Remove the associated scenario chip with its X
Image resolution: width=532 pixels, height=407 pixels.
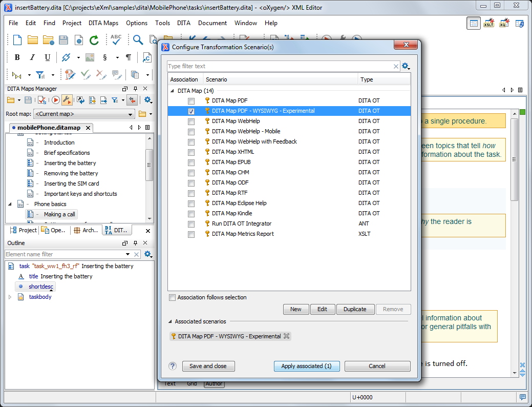point(287,336)
